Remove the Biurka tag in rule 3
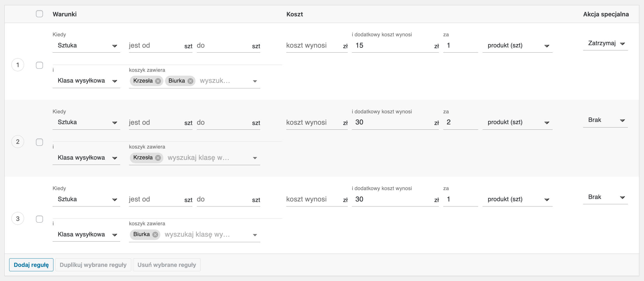This screenshot has width=644, height=281. [x=155, y=235]
